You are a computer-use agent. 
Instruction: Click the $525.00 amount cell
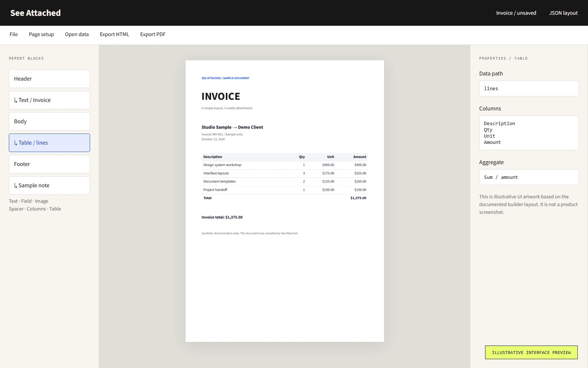pos(360,173)
